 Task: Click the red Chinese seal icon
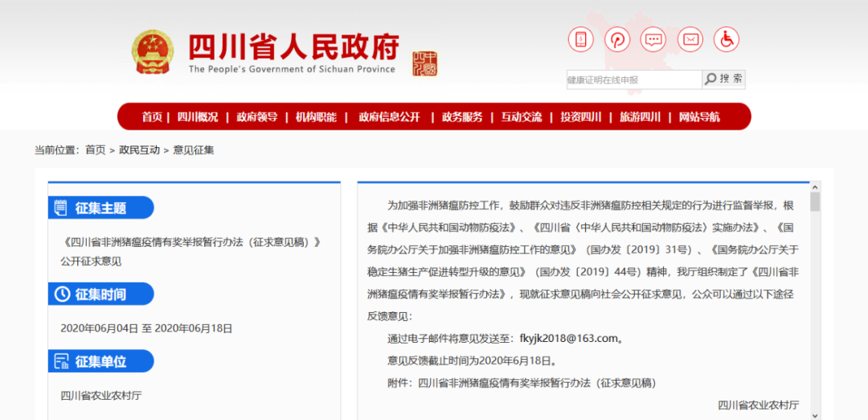(424, 64)
